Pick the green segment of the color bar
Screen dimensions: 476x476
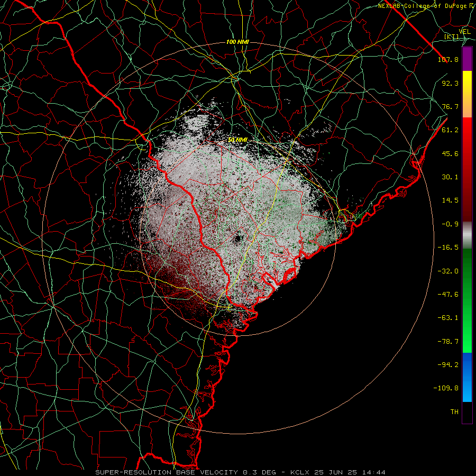tap(467, 300)
